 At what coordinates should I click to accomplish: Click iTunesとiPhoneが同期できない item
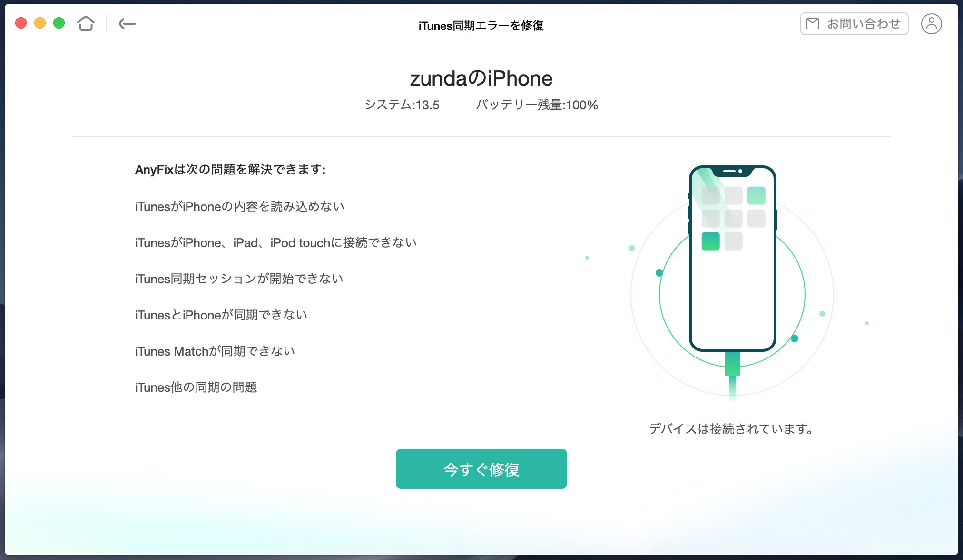click(221, 315)
